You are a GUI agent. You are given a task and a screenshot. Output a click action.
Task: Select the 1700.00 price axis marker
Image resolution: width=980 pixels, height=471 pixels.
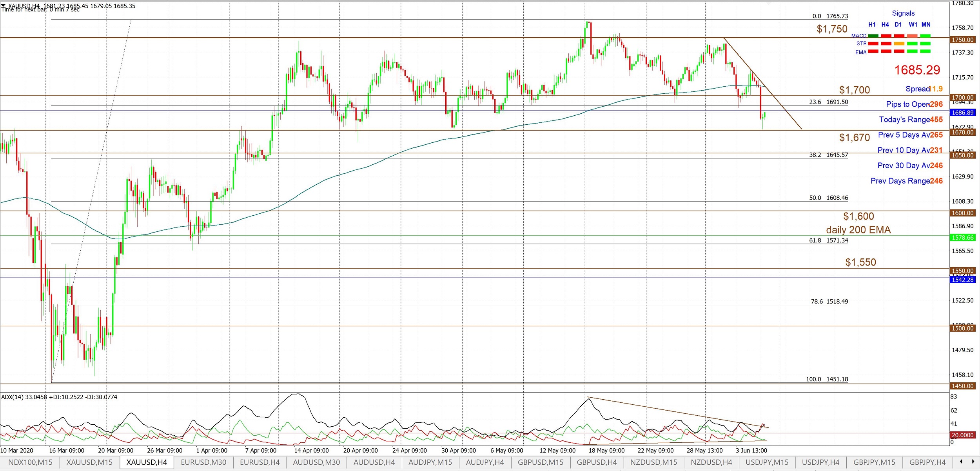[963, 97]
